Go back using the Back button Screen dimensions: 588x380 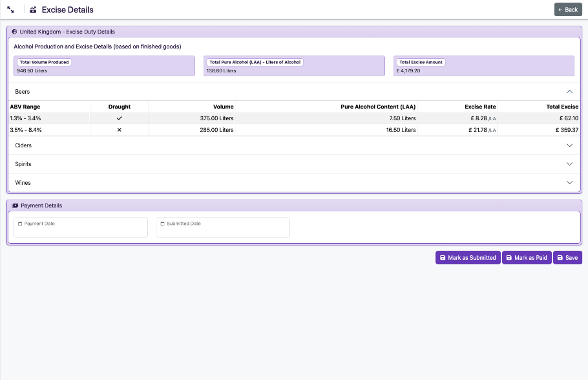(x=568, y=10)
